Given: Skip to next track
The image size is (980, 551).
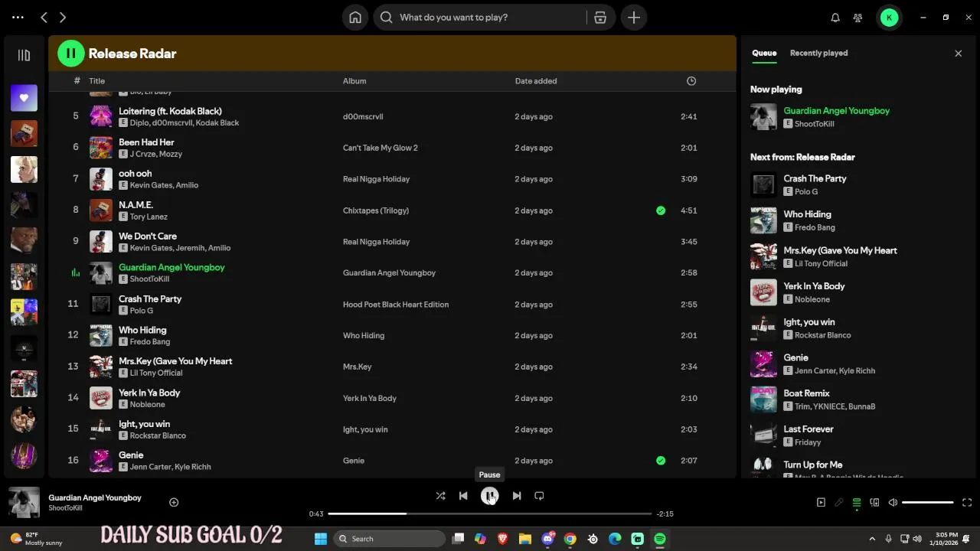Looking at the screenshot, I should [x=517, y=496].
